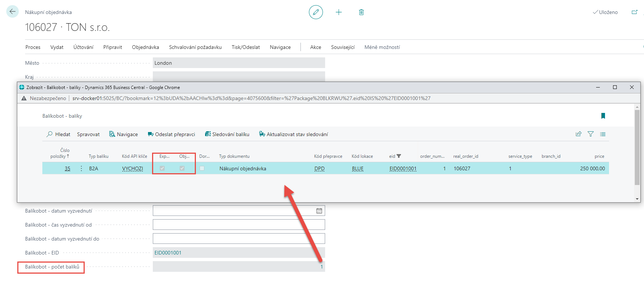Go back with the left arrow icon

click(13, 12)
